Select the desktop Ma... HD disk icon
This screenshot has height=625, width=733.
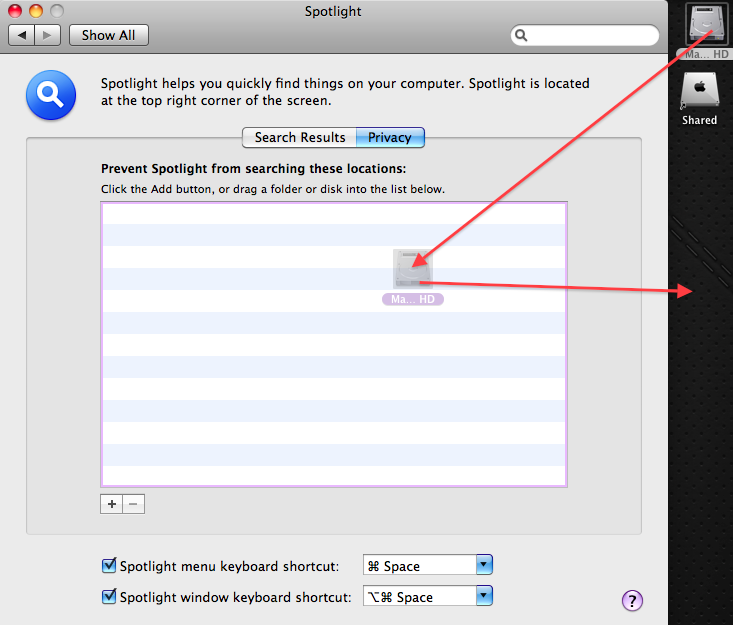click(706, 31)
